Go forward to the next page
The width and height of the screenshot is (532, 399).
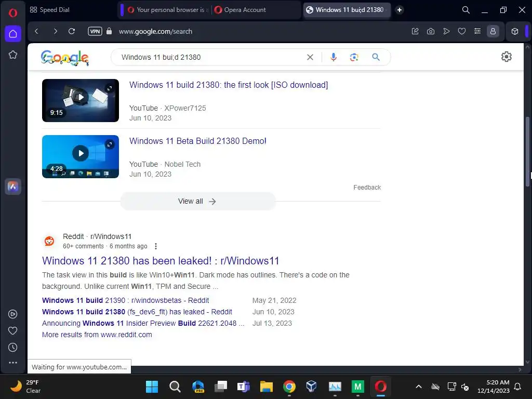click(x=55, y=31)
